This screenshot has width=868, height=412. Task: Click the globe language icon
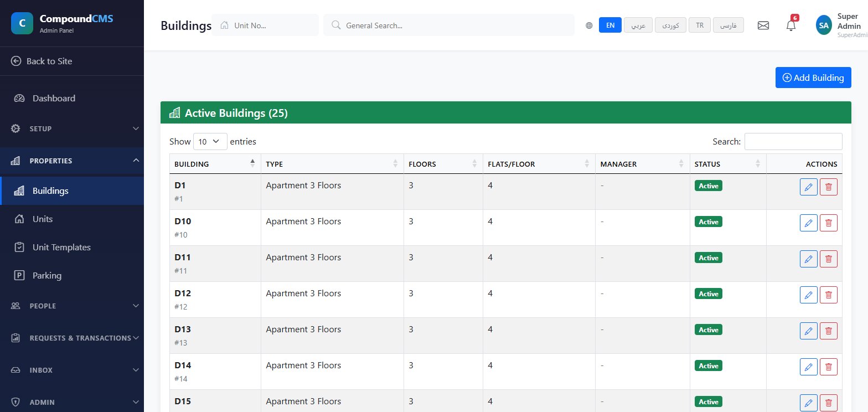pos(589,25)
